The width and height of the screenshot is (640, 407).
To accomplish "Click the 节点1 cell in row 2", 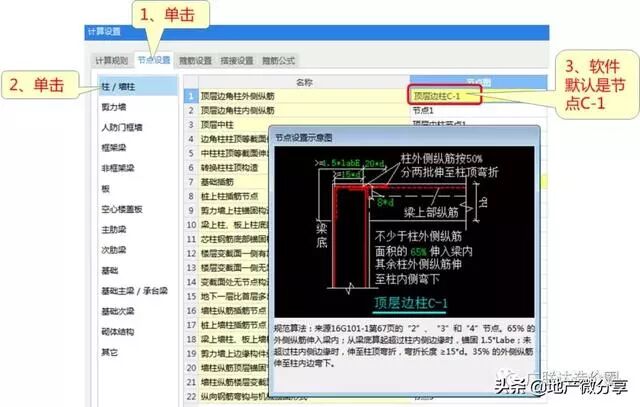I will coord(478,111).
